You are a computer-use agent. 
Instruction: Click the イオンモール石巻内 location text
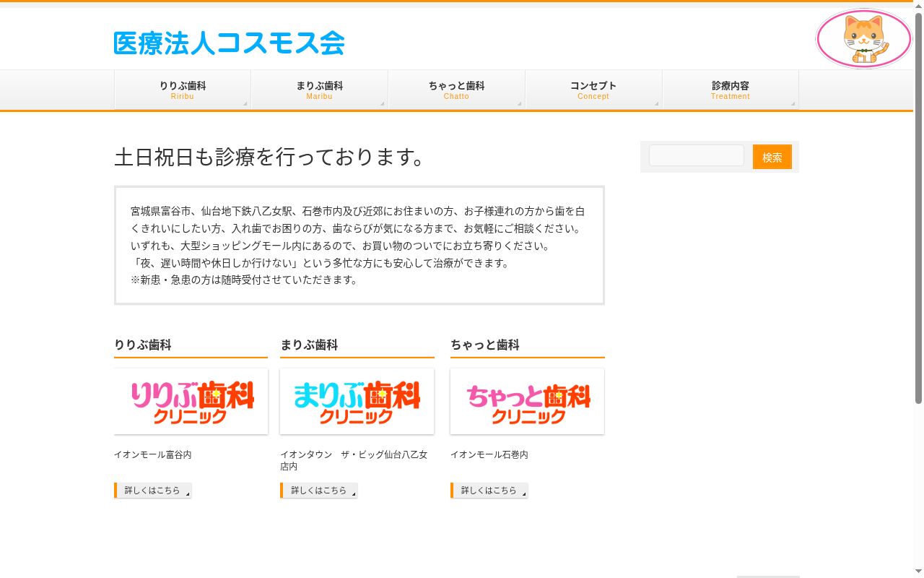489,454
